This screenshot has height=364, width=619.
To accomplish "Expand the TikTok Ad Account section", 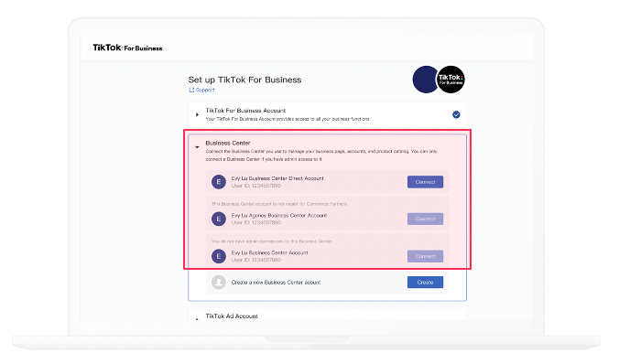I will tap(197, 318).
